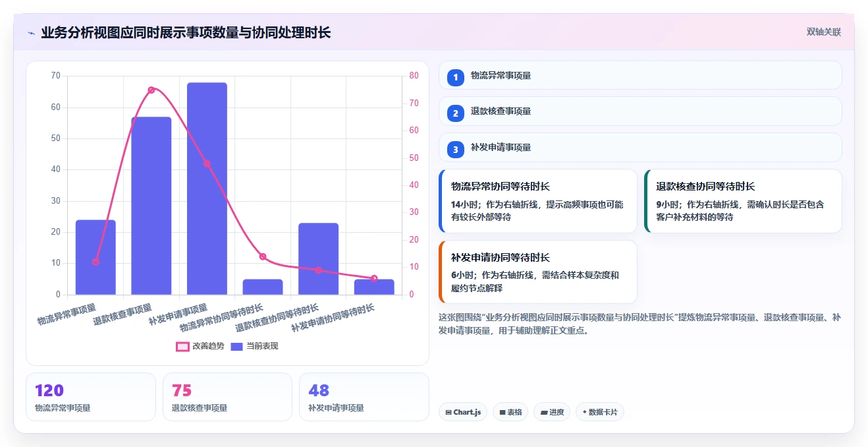The image size is (868, 447).
Task: Click the Chart.js tag
Action: (463, 412)
